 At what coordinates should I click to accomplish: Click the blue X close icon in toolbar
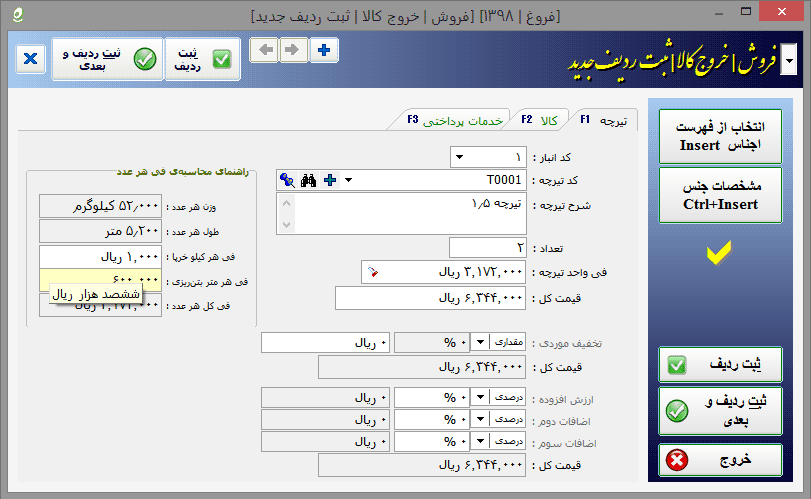coord(31,59)
